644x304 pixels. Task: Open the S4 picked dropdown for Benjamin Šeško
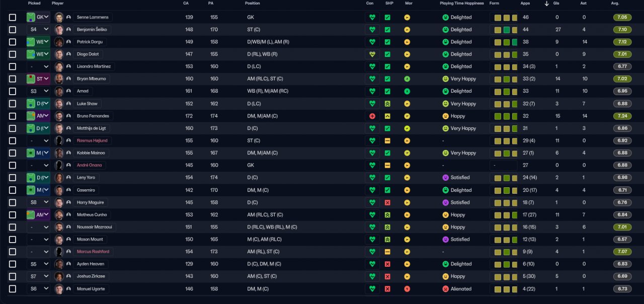38,30
